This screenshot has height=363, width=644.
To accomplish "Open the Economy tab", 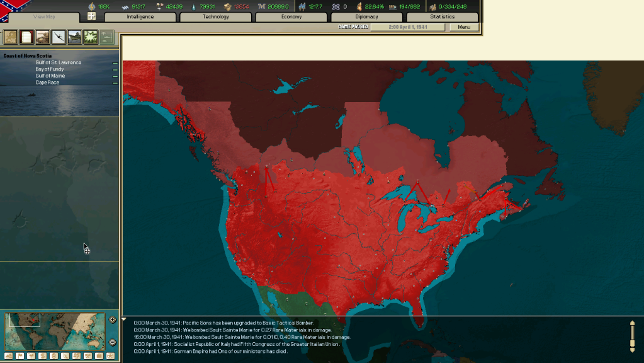I will click(x=291, y=17).
